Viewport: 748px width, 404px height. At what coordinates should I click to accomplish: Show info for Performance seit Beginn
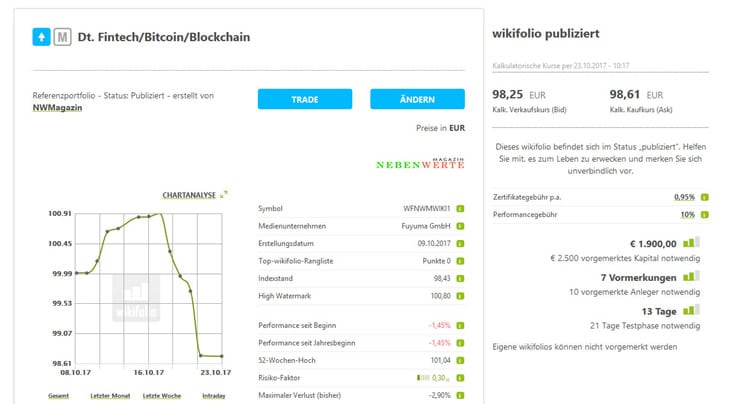[460, 325]
